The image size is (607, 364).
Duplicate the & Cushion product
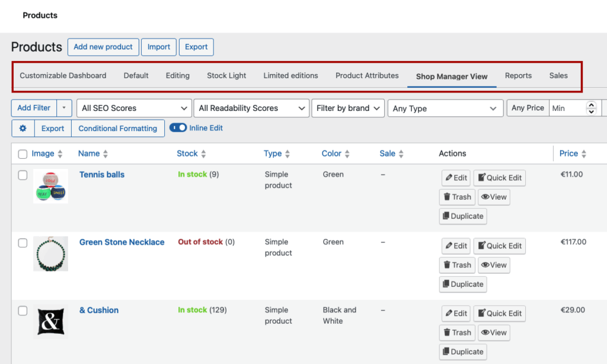coord(462,352)
